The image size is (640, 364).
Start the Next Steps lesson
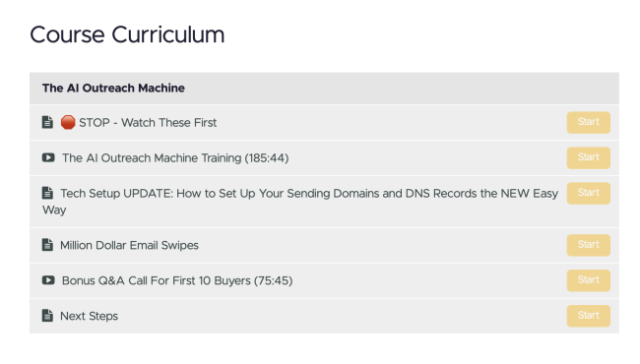[588, 316]
